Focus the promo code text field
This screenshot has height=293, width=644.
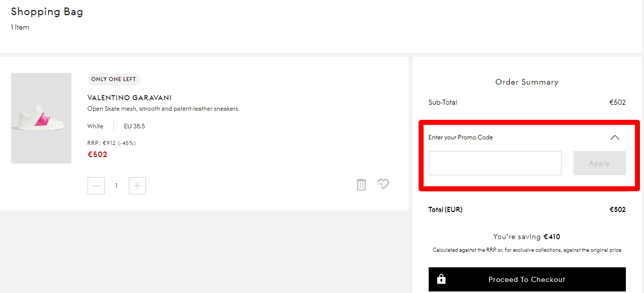pos(495,163)
